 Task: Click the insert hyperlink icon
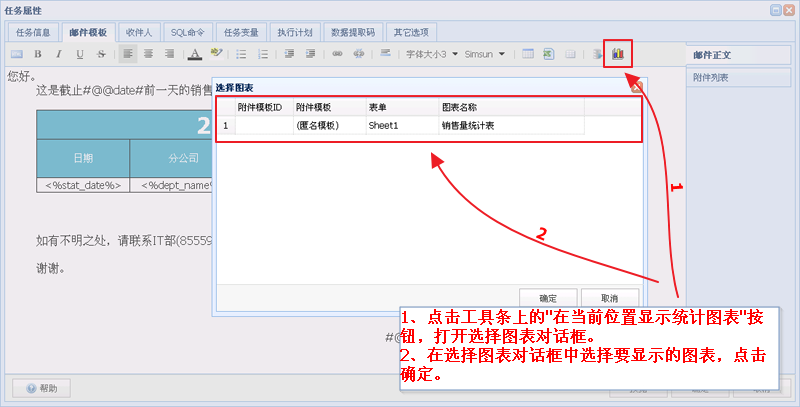click(337, 54)
